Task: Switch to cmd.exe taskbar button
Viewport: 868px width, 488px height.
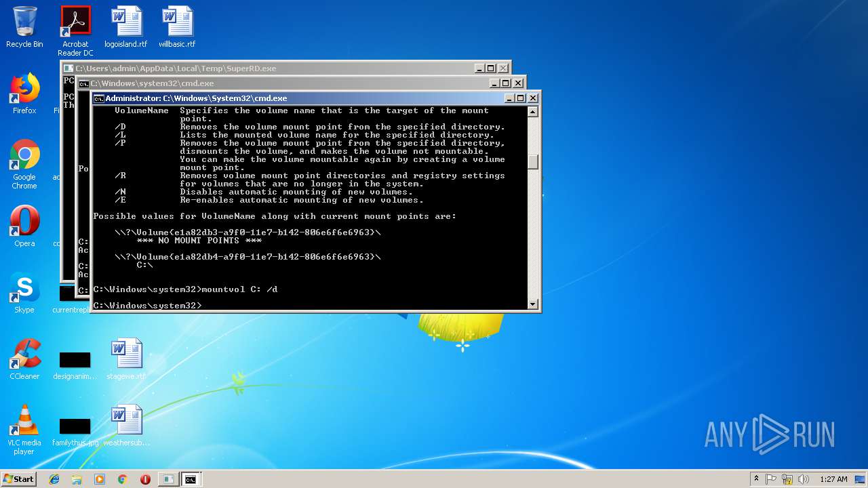Action: coord(191,479)
